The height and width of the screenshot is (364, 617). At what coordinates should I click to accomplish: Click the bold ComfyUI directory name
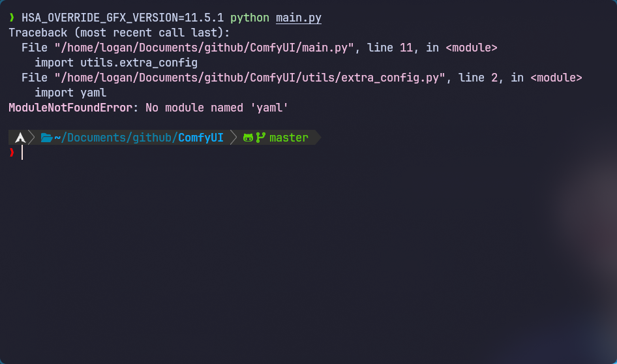point(201,138)
